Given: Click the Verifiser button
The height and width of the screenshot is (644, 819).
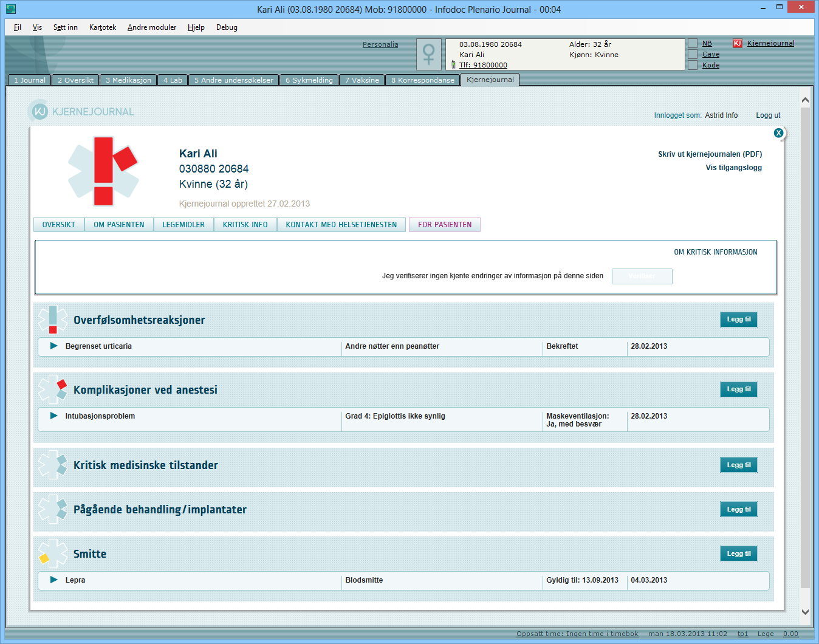Looking at the screenshot, I should (x=642, y=276).
